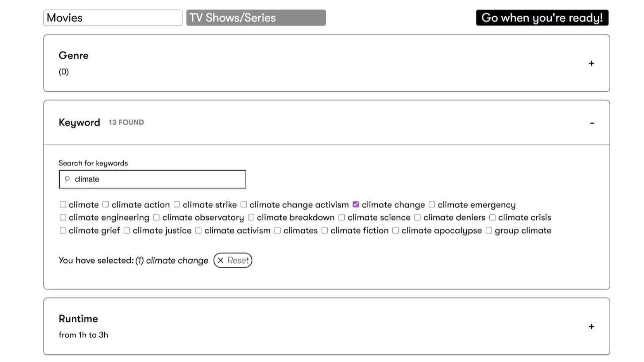
Task: Tick the climate emergency checkbox
Action: point(432,204)
